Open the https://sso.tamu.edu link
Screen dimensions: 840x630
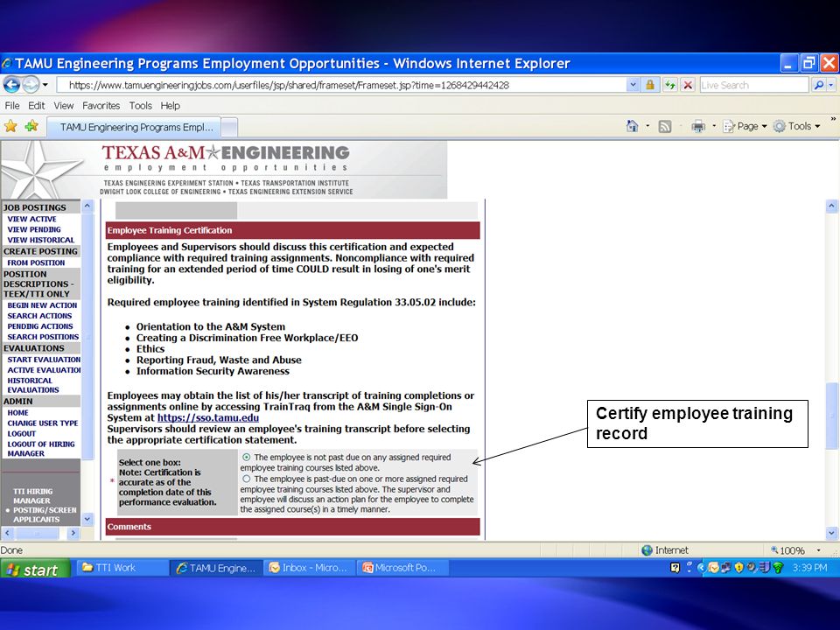[208, 418]
